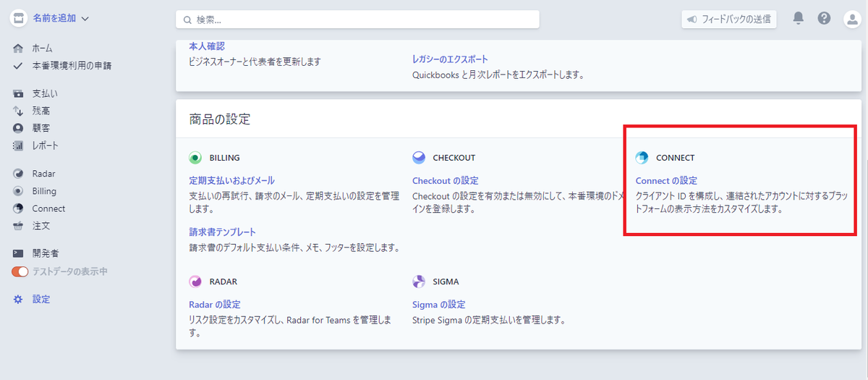Open 本番環境利用の申請 in the sidebar
The width and height of the screenshot is (868, 380).
[72, 66]
